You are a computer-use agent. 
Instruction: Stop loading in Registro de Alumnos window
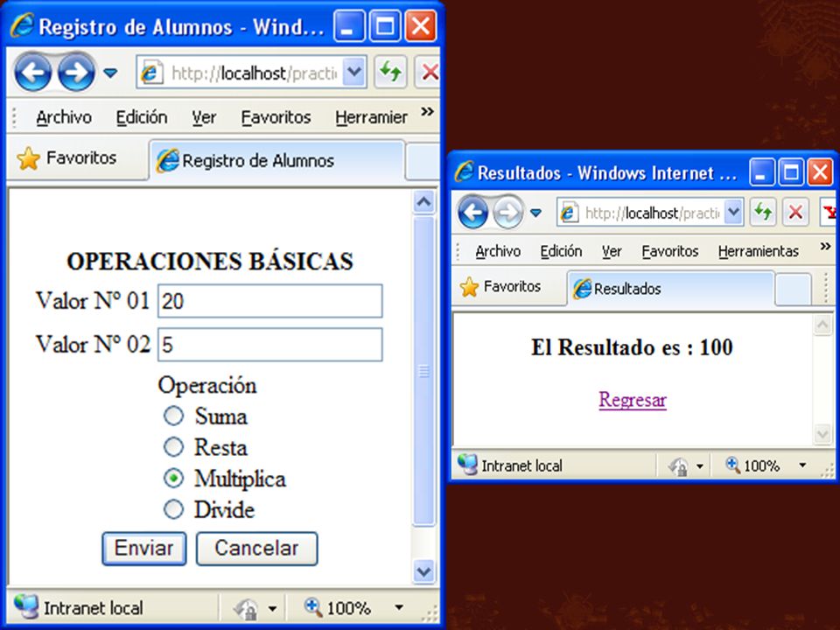[x=428, y=72]
